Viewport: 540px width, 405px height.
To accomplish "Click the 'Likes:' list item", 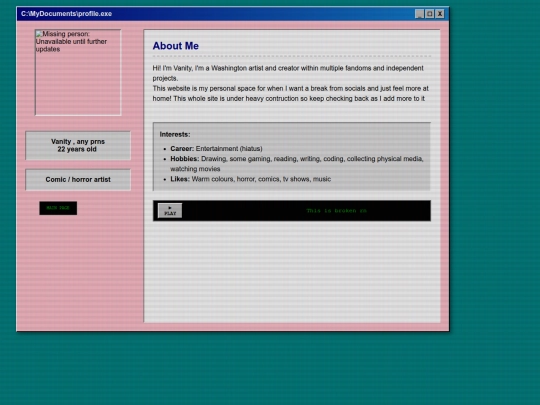I will point(251,179).
